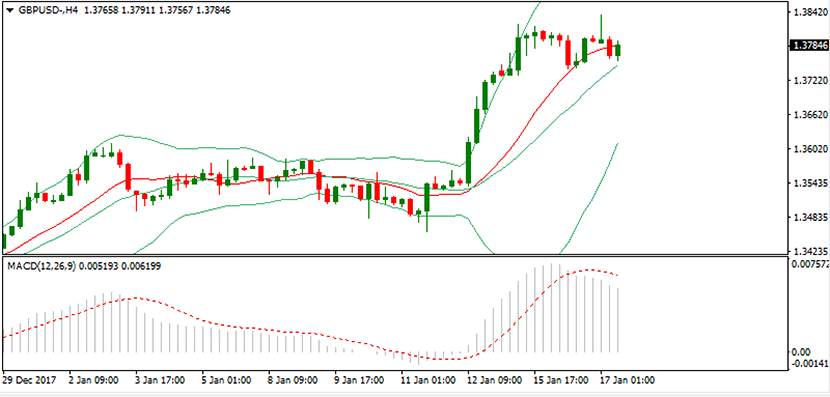Click the MACD(12,26,9) indicator label
830x397 pixels.
tap(41, 266)
